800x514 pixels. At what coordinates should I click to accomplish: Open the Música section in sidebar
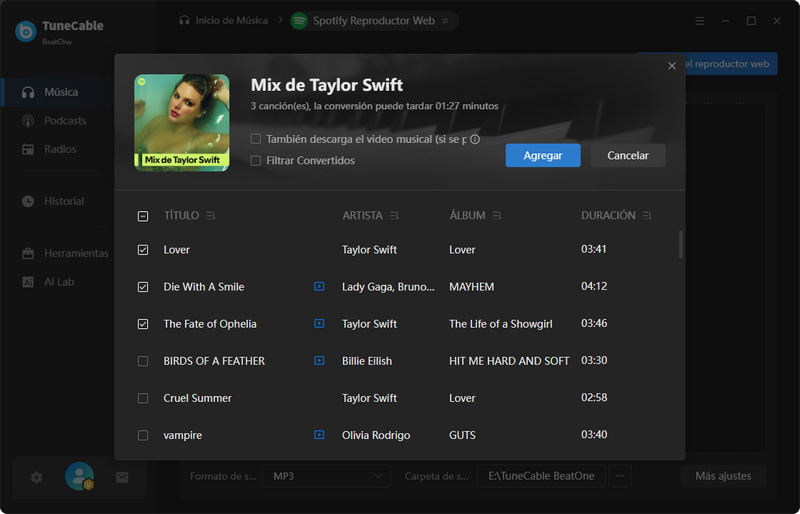[56, 92]
